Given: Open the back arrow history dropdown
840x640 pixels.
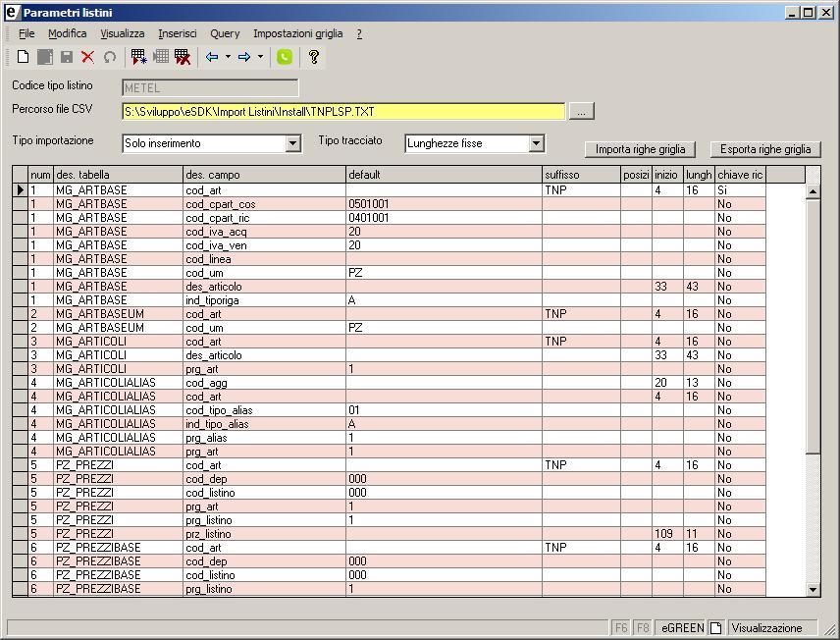Looking at the screenshot, I should [228, 57].
